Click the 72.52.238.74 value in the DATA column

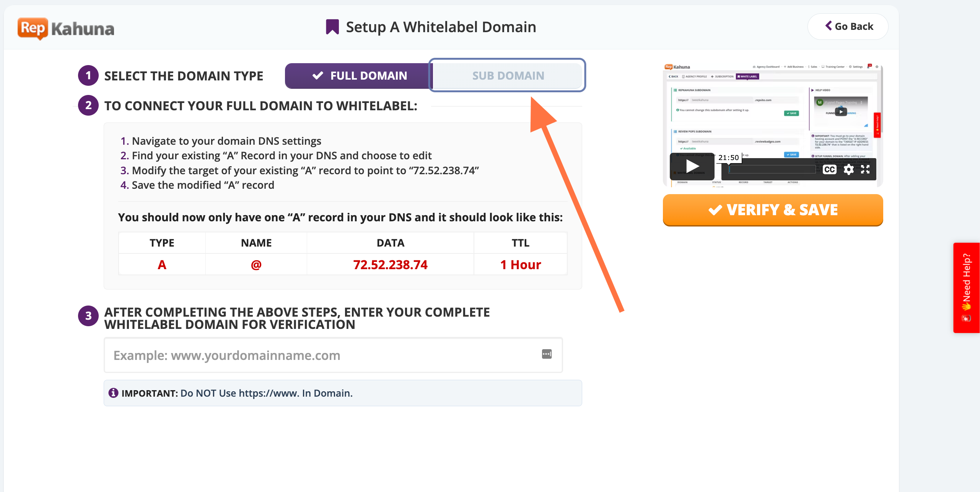pos(390,265)
